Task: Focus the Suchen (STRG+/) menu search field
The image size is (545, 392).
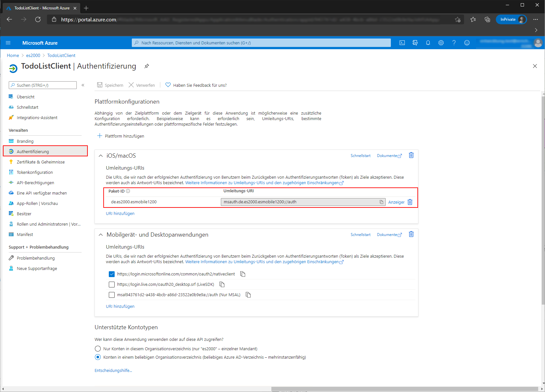Action: [43, 85]
